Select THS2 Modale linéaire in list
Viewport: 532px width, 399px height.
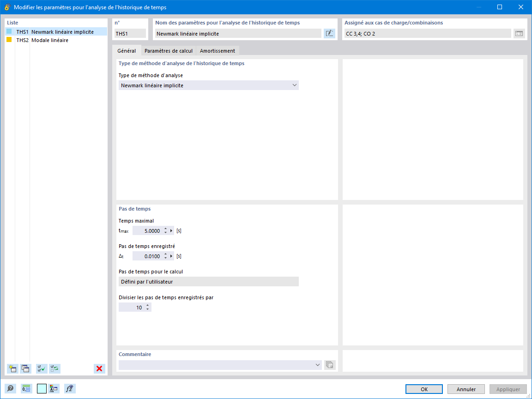(x=56, y=40)
